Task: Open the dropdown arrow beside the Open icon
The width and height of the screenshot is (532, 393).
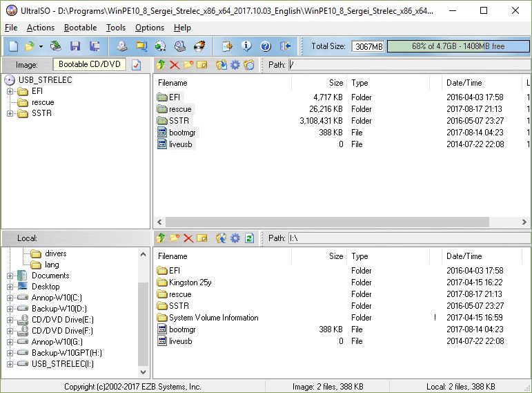Action: point(41,46)
